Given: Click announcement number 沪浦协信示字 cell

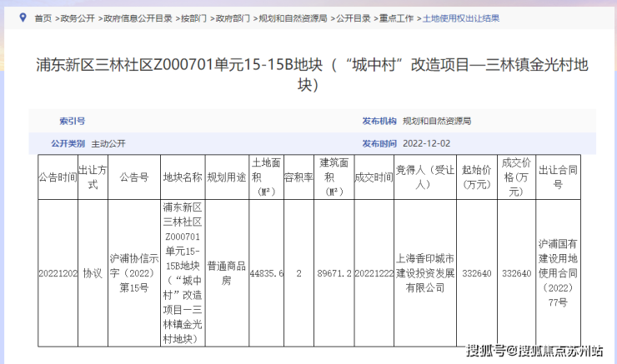Looking at the screenshot, I should click(133, 272).
